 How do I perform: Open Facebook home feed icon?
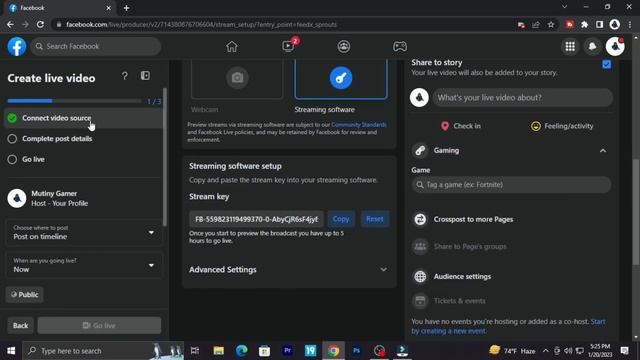click(231, 47)
